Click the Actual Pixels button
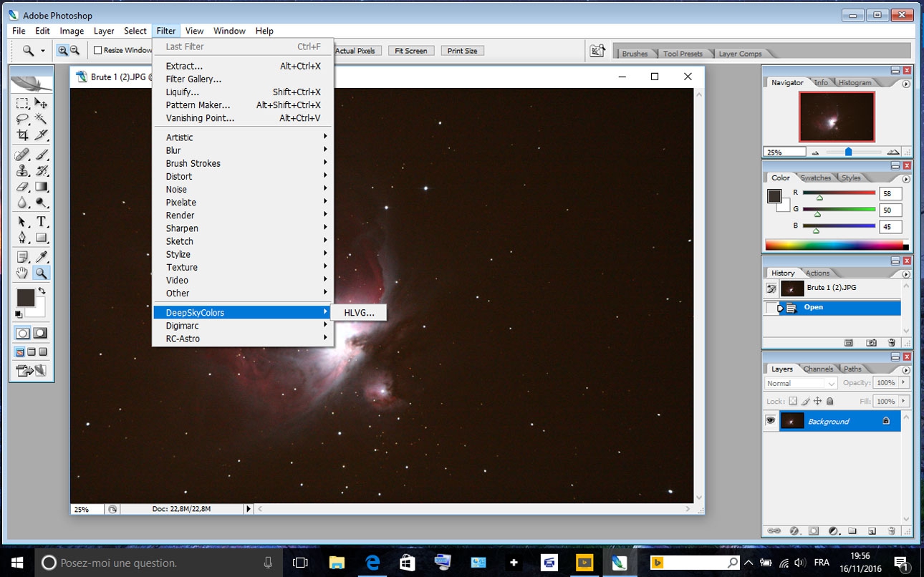Viewport: 924px width, 577px height. 356,51
